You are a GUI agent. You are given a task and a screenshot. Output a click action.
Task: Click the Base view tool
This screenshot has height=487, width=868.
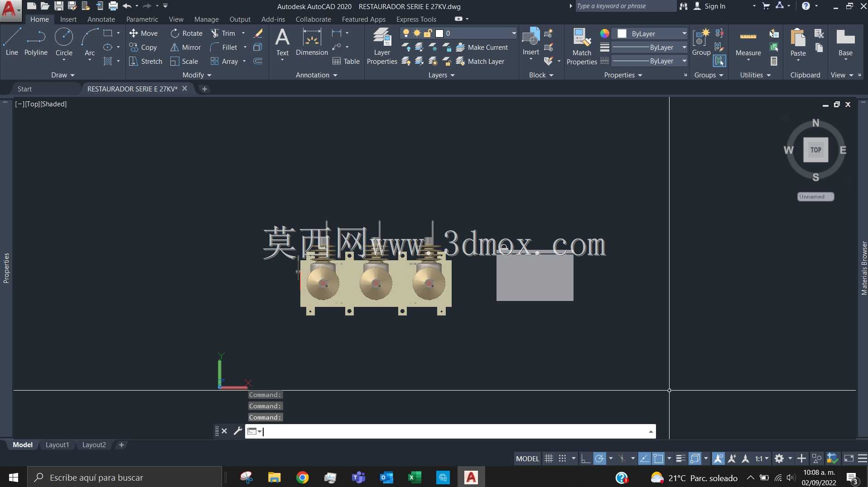[845, 42]
